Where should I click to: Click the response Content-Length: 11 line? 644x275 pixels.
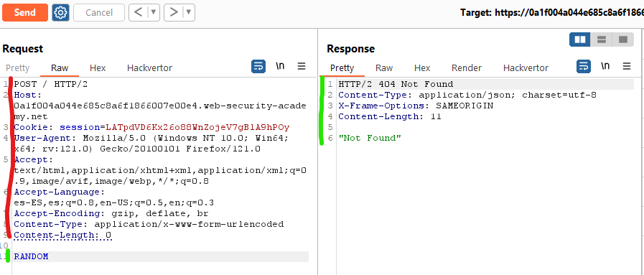(x=390, y=116)
